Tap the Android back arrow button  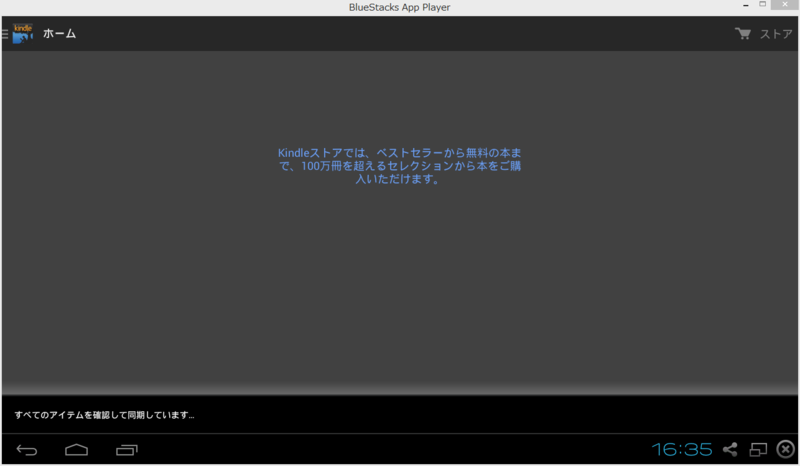coord(27,450)
